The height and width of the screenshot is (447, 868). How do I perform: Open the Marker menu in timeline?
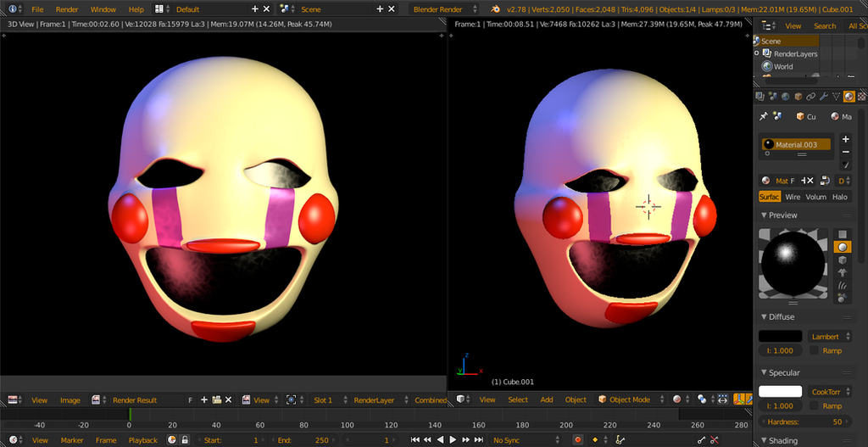(x=72, y=440)
